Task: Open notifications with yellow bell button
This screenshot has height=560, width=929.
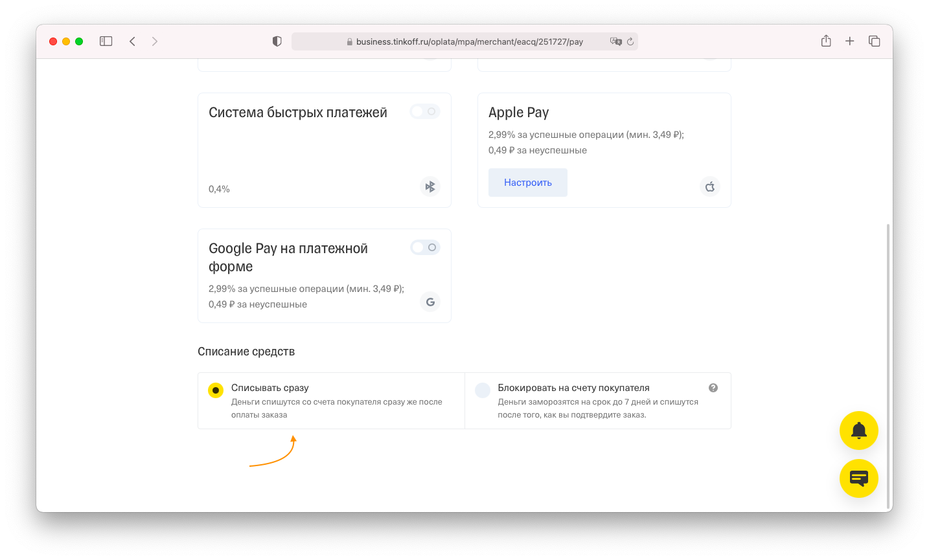Action: [859, 431]
